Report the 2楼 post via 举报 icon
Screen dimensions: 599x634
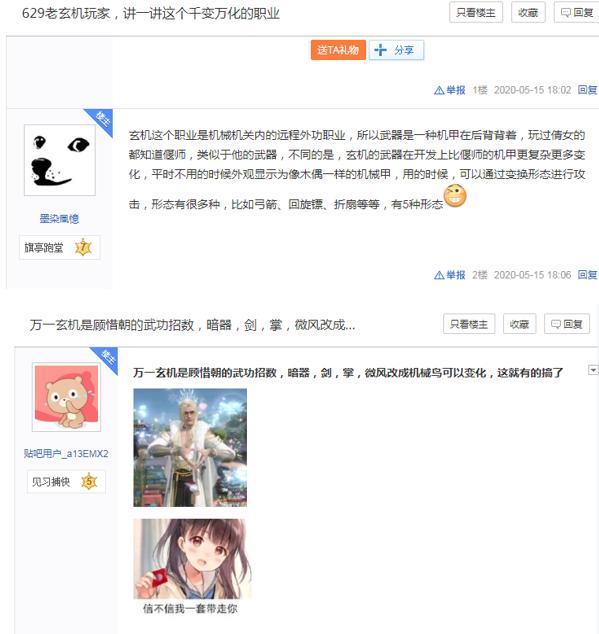(x=449, y=275)
